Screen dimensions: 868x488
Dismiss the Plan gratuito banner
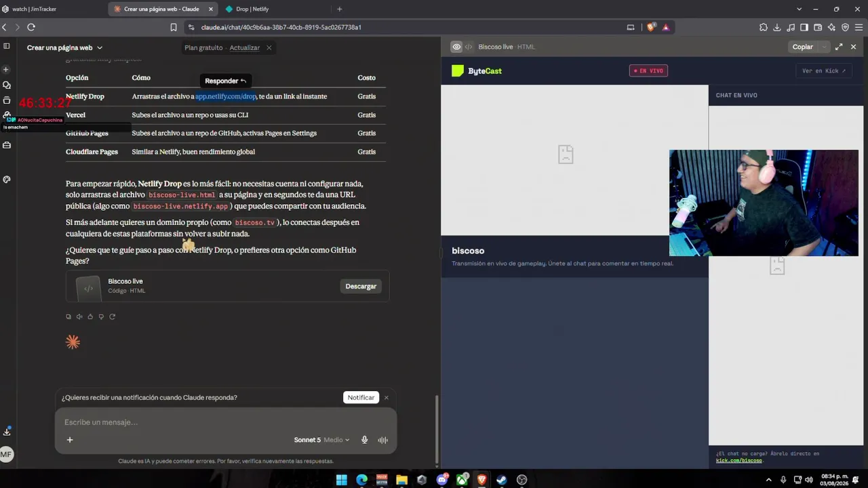[x=269, y=47]
